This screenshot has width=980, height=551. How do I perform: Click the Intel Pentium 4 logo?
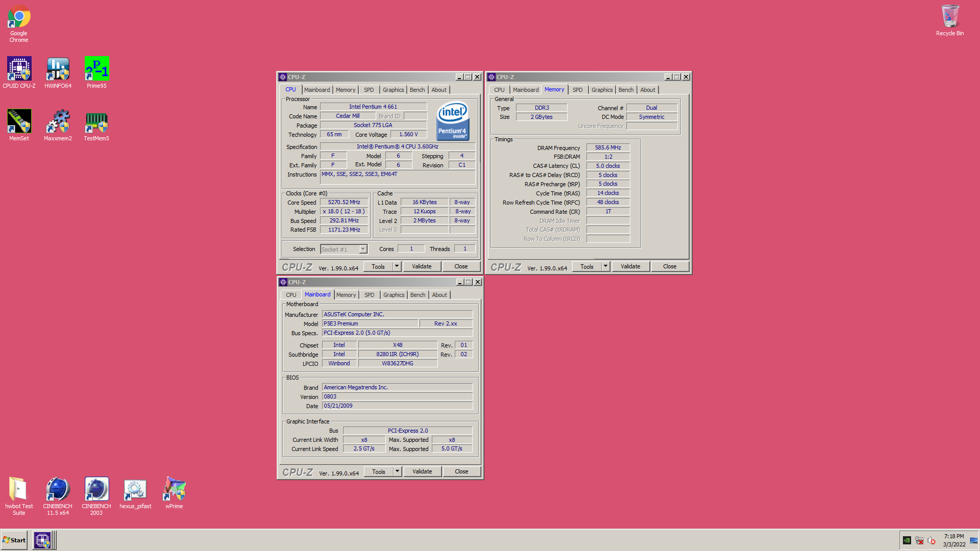pos(453,121)
